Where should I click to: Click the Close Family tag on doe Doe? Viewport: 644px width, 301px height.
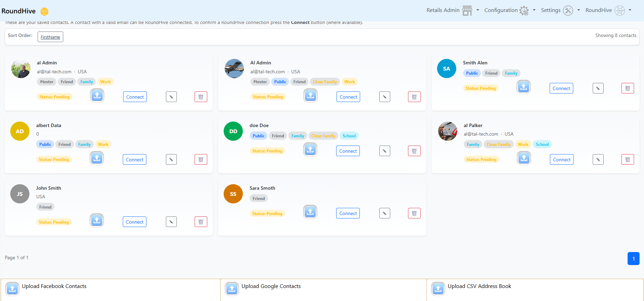pos(323,136)
